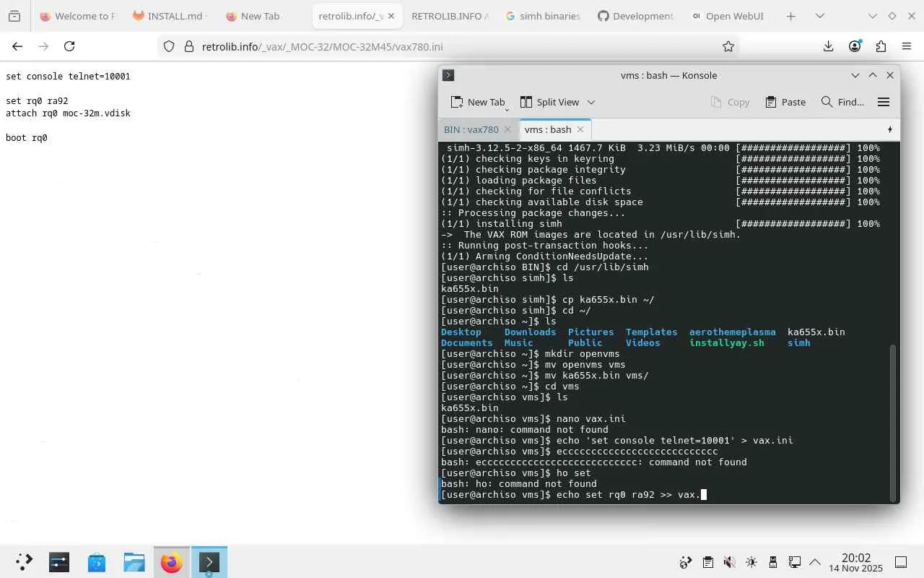
Task: Click 'installyay.sh' in the terminal listing
Action: [x=726, y=342]
